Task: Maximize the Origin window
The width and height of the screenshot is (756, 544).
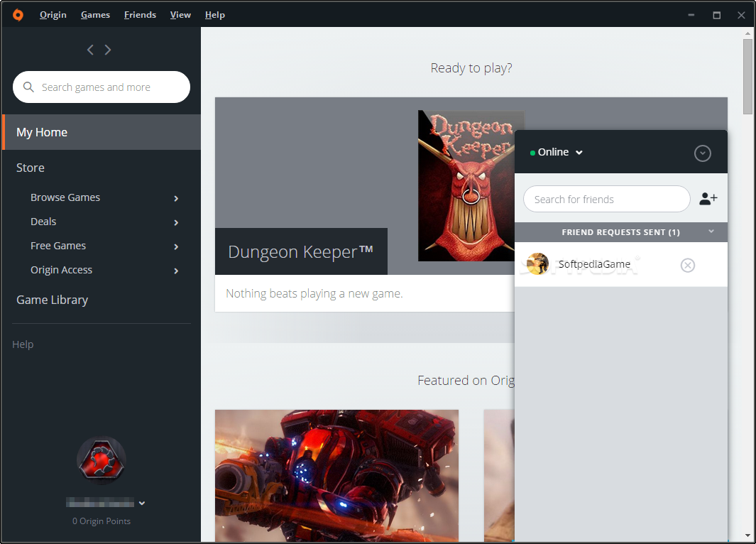Action: pyautogui.click(x=716, y=15)
